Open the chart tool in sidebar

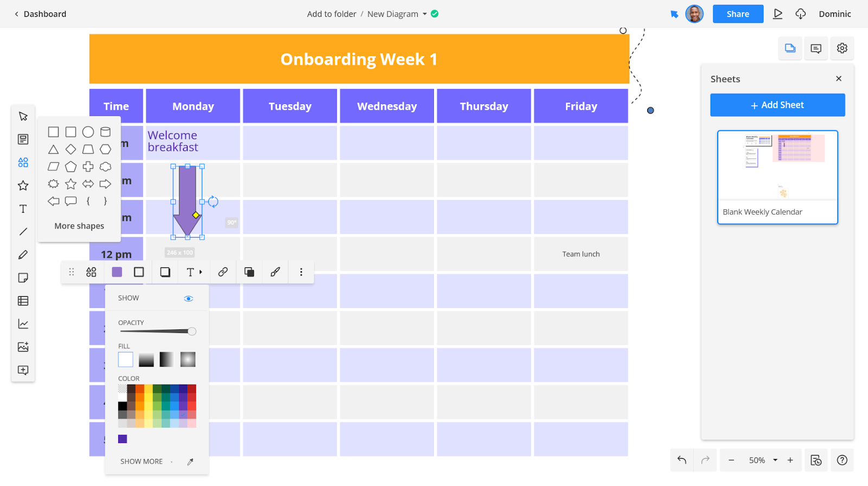pos(23,324)
